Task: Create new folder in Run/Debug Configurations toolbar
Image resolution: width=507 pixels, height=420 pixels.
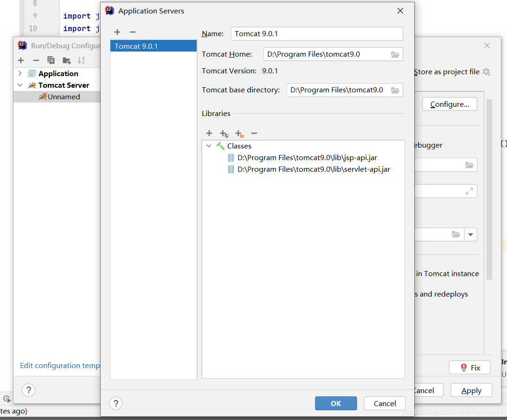Action: [x=67, y=60]
